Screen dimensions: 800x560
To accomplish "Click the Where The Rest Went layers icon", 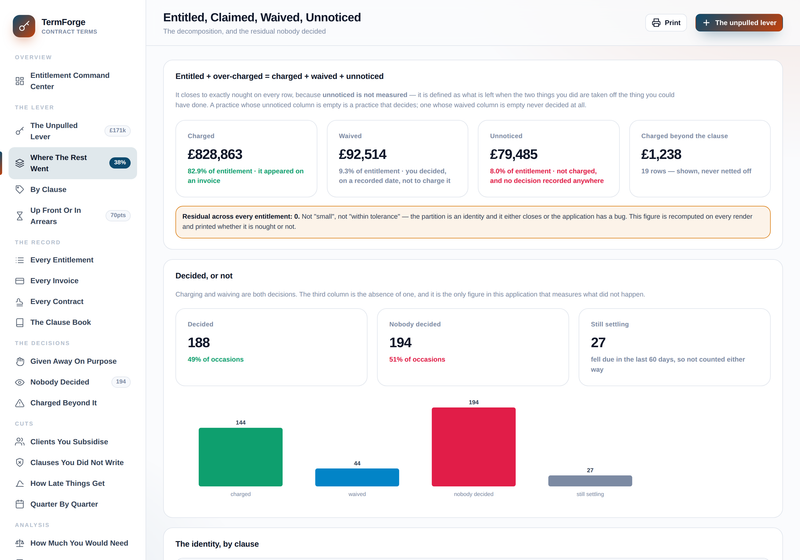I will pos(19,163).
